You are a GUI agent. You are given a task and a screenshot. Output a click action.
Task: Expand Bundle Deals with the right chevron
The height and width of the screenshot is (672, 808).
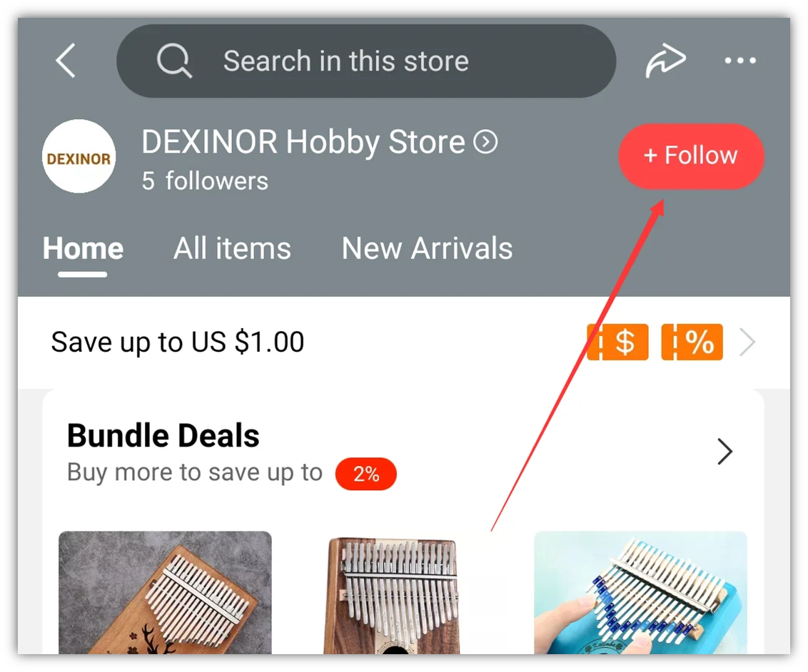point(725,452)
